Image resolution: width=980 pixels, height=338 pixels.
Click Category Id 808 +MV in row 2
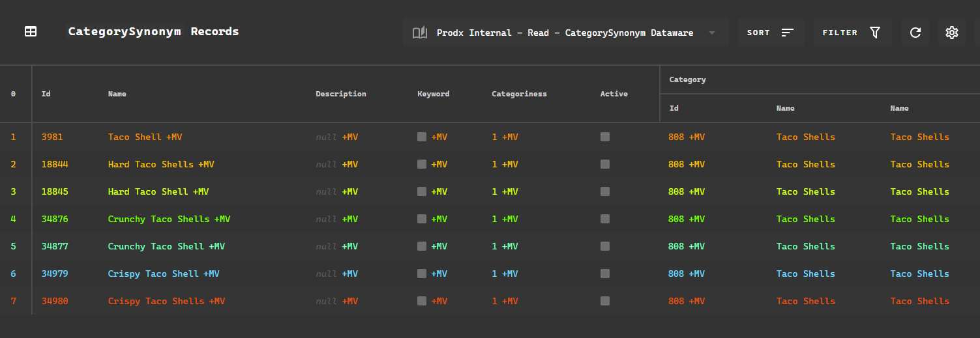(687, 164)
